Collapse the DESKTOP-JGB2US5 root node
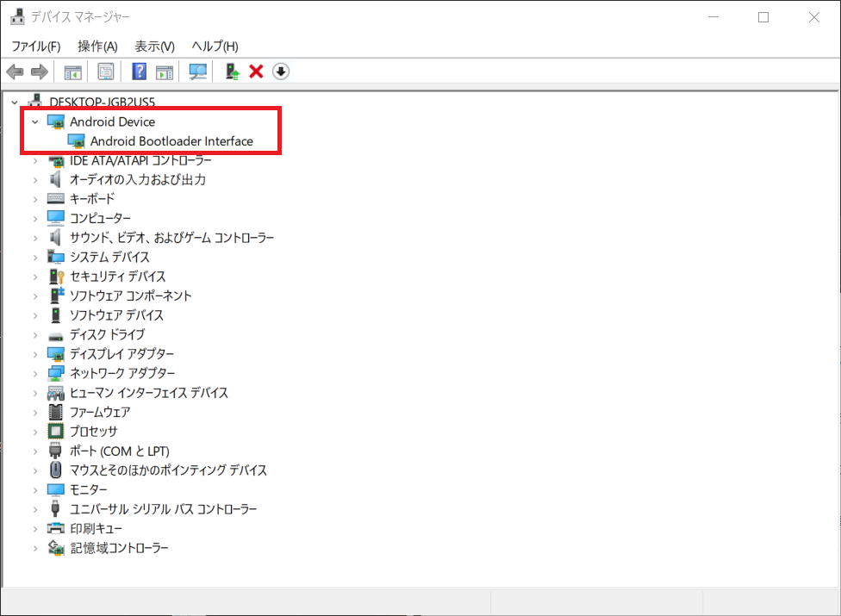Image resolution: width=841 pixels, height=616 pixels. pyautogui.click(x=15, y=102)
